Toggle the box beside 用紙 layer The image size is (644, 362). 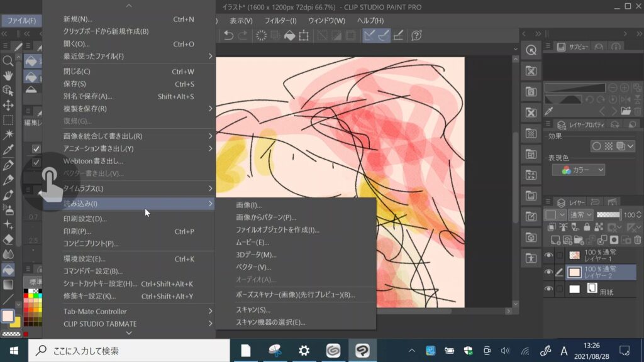559,289
